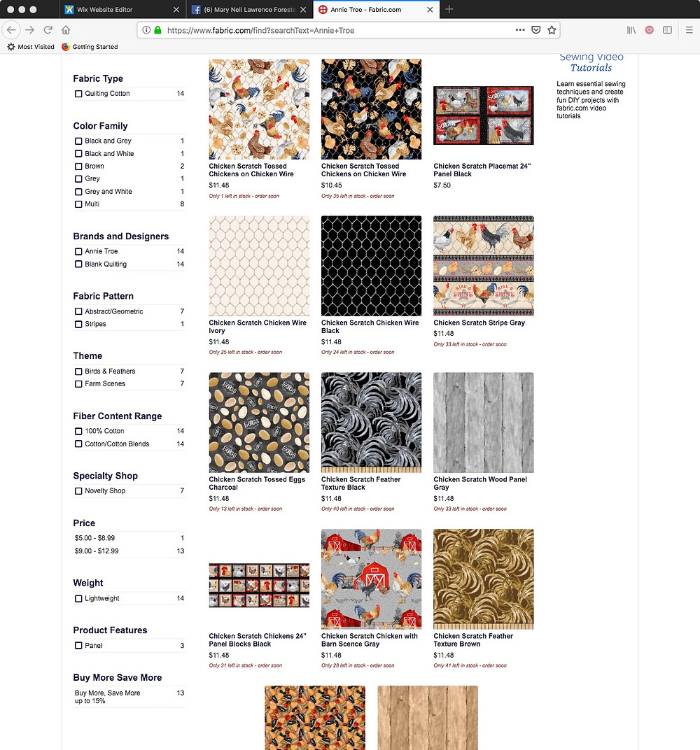Check the Panel product feature

(78, 646)
